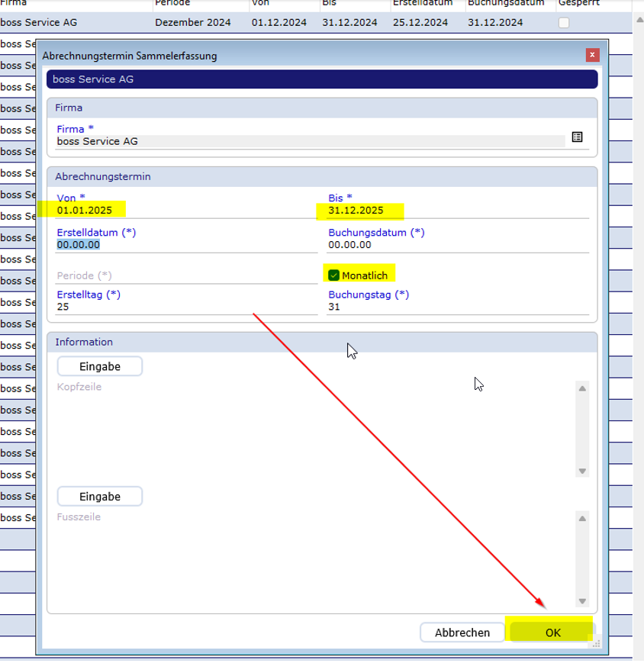The width and height of the screenshot is (644, 663).
Task: Click the Kopfzeile text area
Action: coord(313,427)
